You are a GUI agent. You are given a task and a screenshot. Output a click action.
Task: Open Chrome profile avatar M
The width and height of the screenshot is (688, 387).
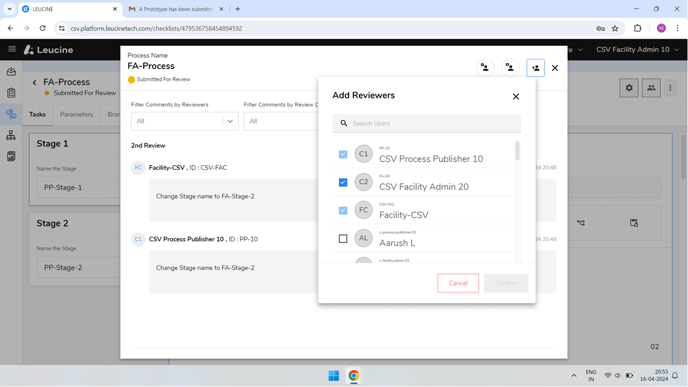click(661, 28)
